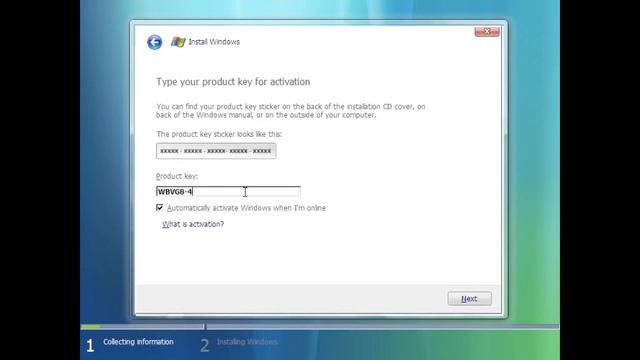Click 'The product key sticker looks like this:' text
The width and height of the screenshot is (640, 360).
[x=219, y=134]
